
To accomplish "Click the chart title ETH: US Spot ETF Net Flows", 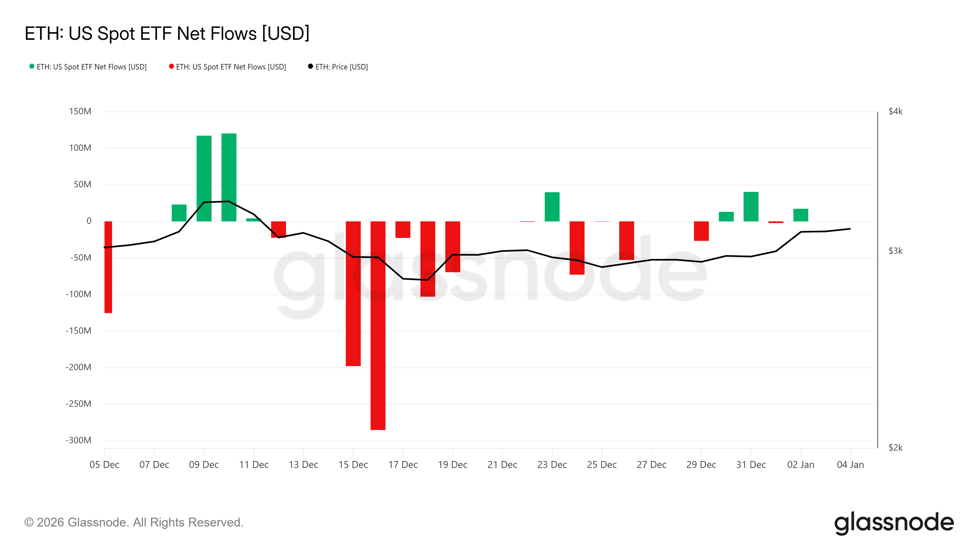I will (x=167, y=33).
